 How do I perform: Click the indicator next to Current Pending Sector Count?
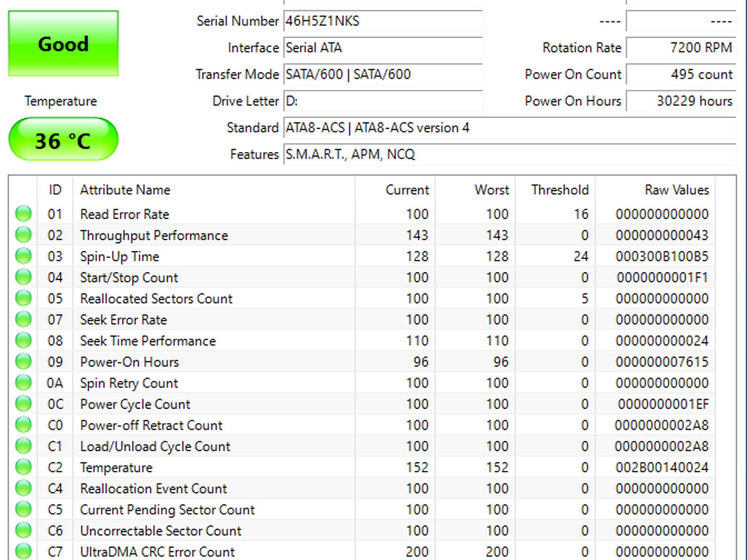pyautogui.click(x=23, y=509)
